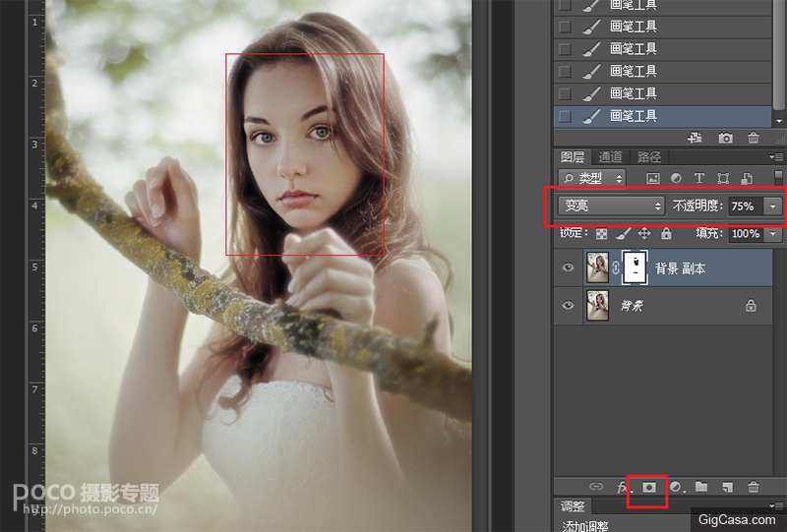Create new document from current history state

[695, 138]
